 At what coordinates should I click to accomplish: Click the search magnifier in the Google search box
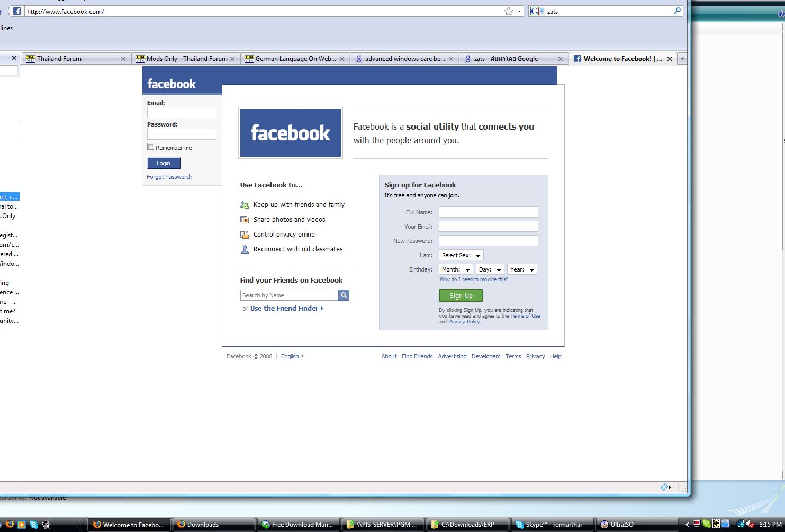(x=677, y=11)
